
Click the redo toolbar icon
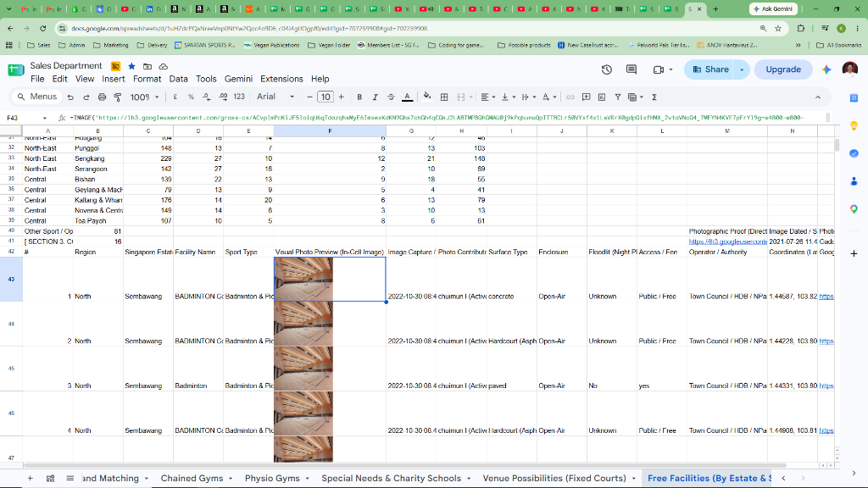click(86, 97)
